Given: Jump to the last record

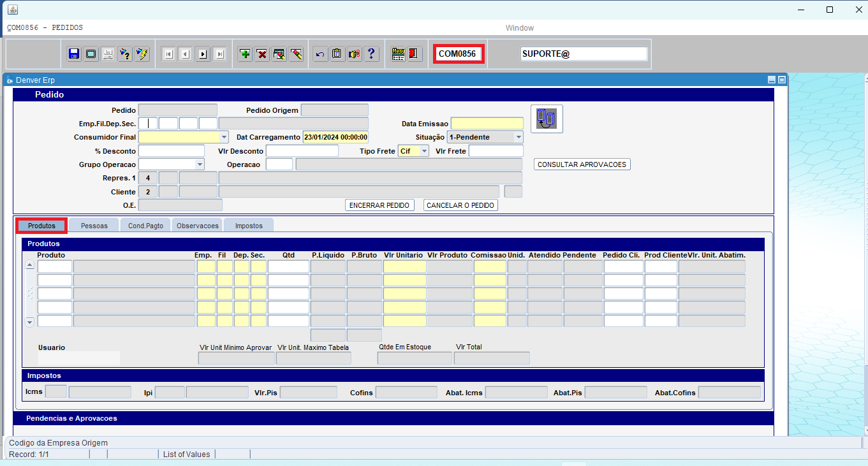Looking at the screenshot, I should (220, 54).
